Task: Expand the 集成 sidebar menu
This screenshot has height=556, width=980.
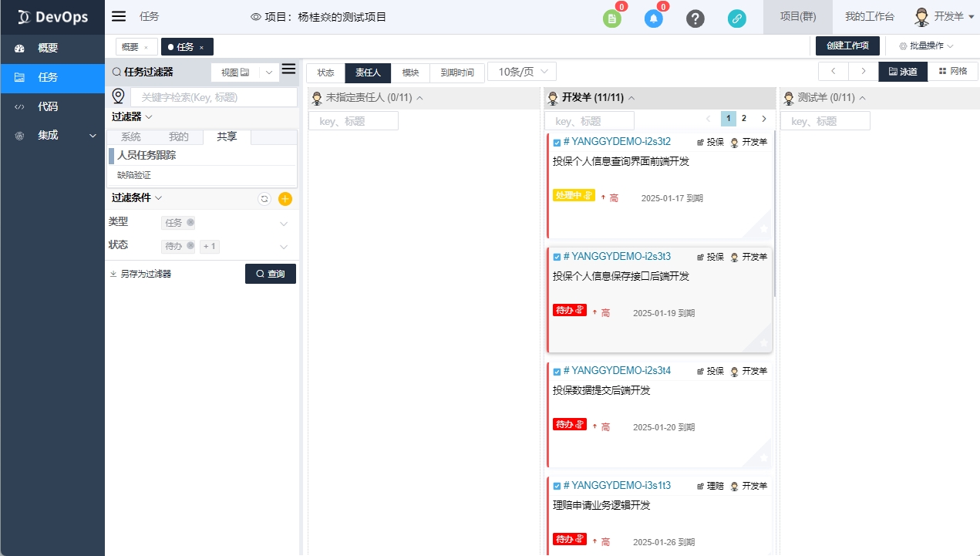Action: (x=52, y=135)
